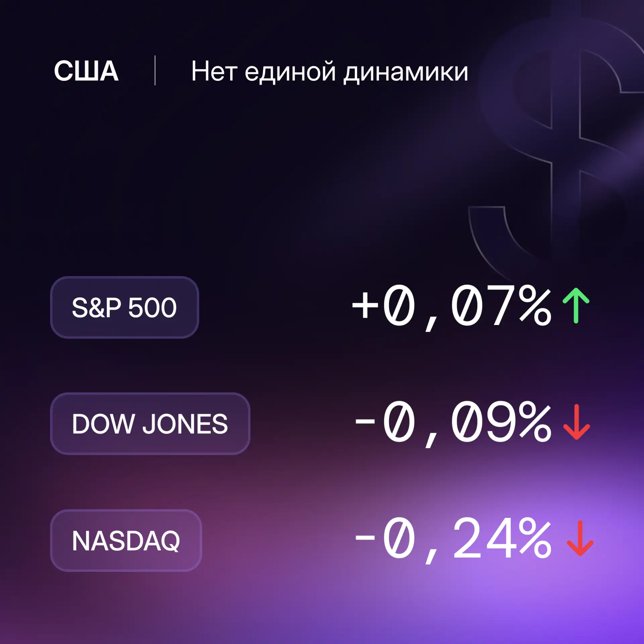The height and width of the screenshot is (644, 644).
Task: Click the США heading
Action: coord(86,71)
